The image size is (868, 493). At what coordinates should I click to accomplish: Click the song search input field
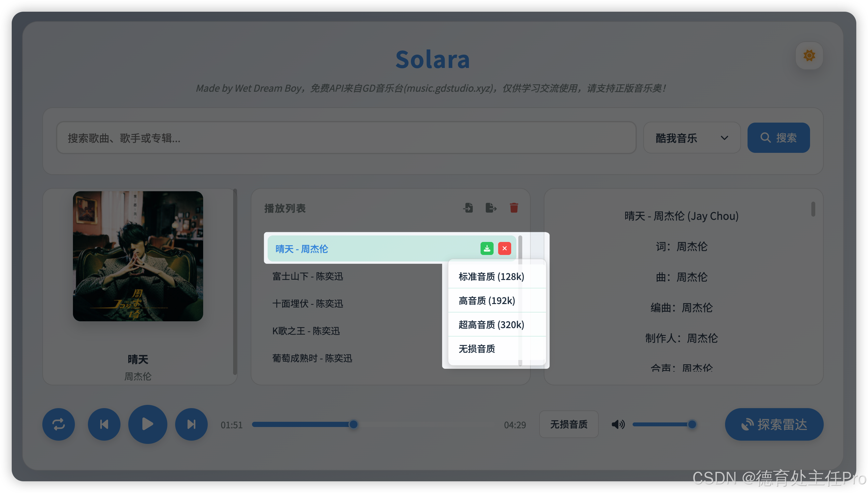[346, 138]
